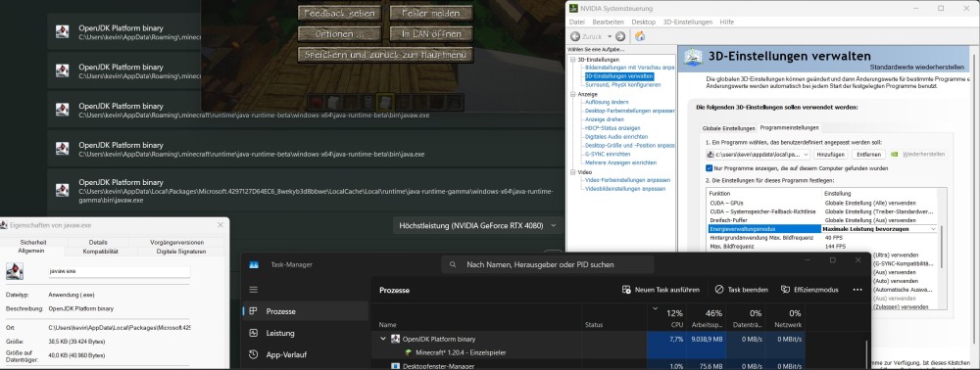980x370 pixels.
Task: Open the three-dots more menu in Task-Manager
Action: click(x=857, y=290)
